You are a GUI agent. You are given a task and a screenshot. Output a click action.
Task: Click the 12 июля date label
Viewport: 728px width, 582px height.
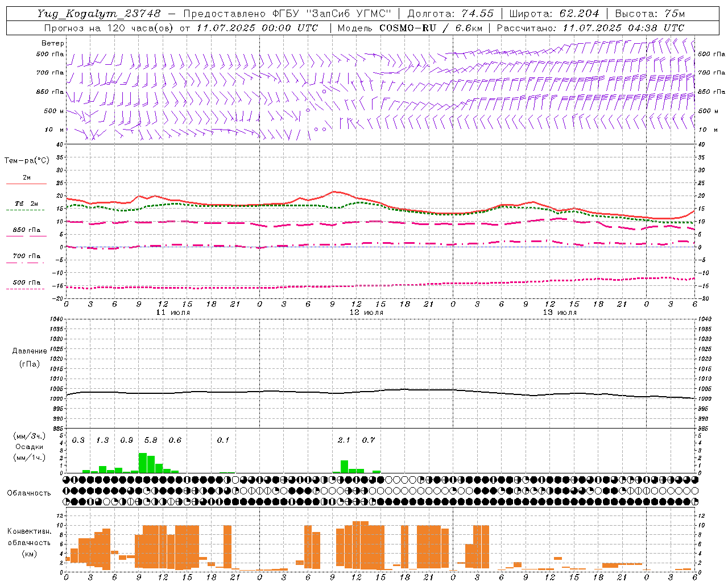(366, 313)
